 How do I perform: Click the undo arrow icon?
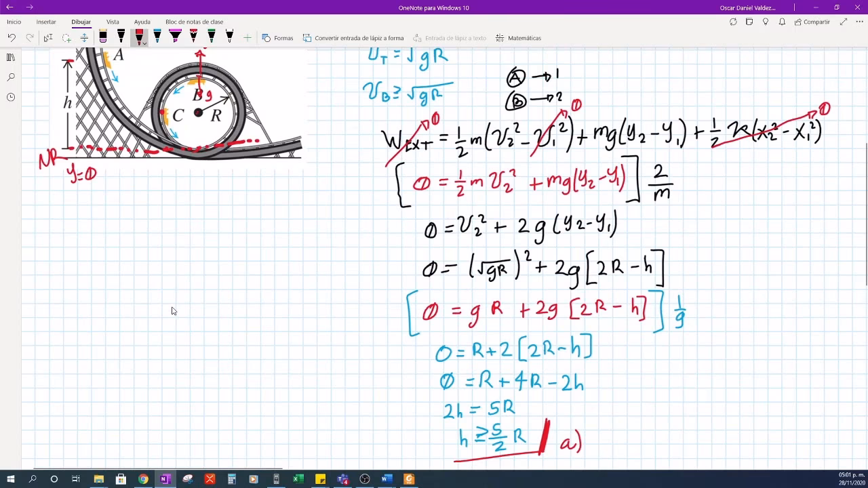coord(12,38)
